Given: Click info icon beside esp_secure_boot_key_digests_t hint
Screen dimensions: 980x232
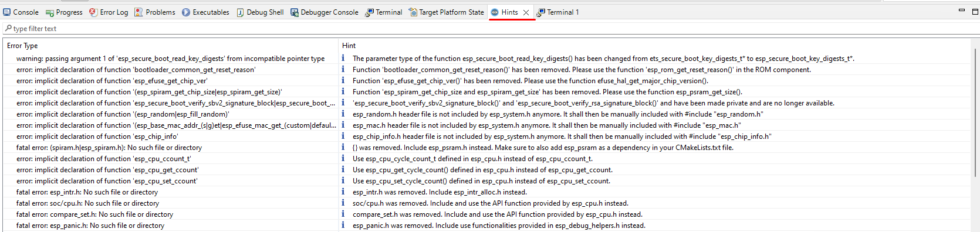Looking at the screenshot, I should coord(343,58).
